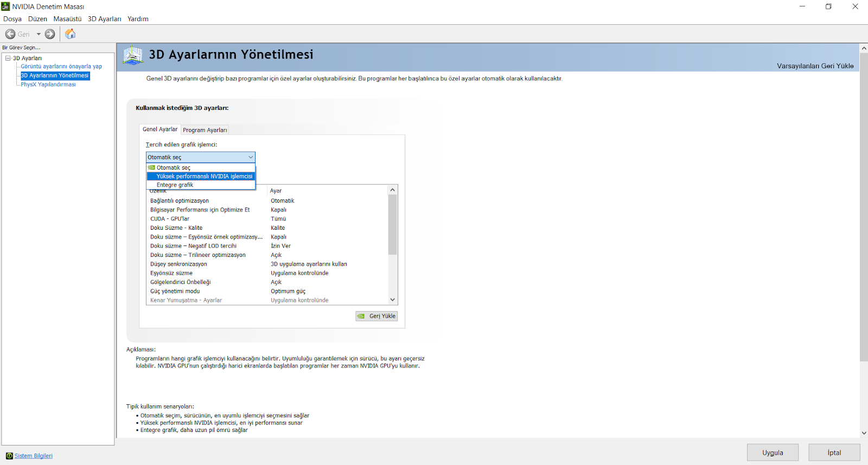The height and width of the screenshot is (465, 868).
Task: Click the preferred graphics processor dropdown arrow
Action: [251, 157]
